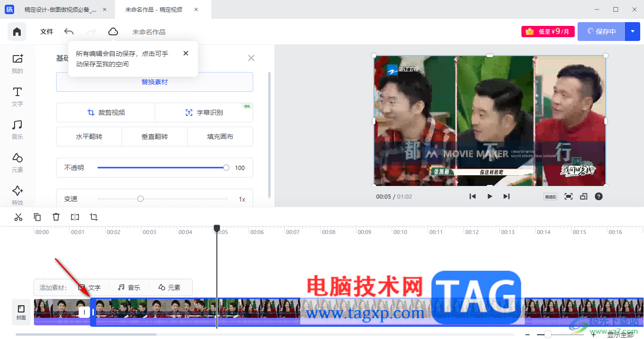This screenshot has height=339, width=644.
Task: Click the pop-out preview icon
Action: [584, 196]
